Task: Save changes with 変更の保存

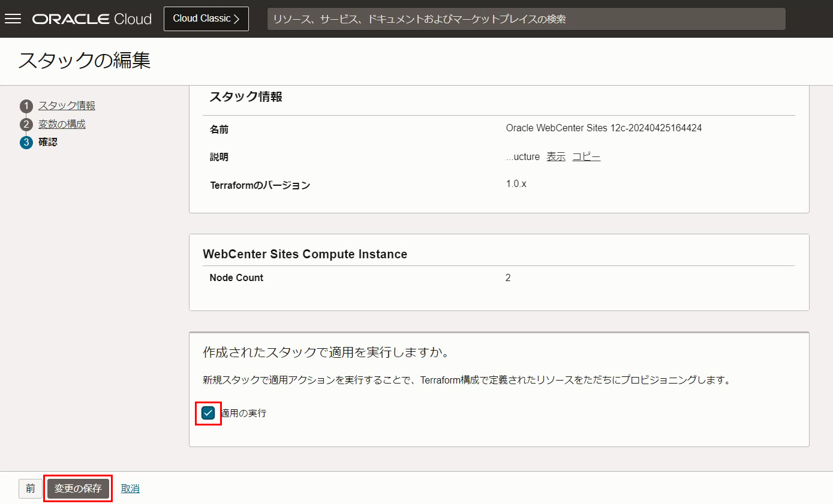Action: tap(78, 488)
